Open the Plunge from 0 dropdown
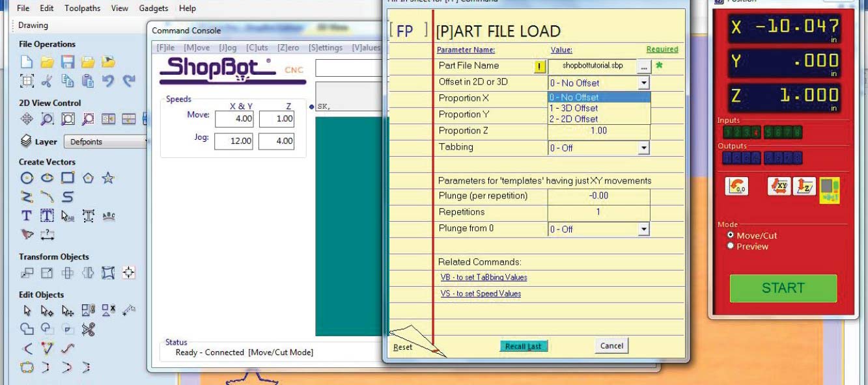Image resolution: width=868 pixels, height=385 pixels. click(643, 229)
